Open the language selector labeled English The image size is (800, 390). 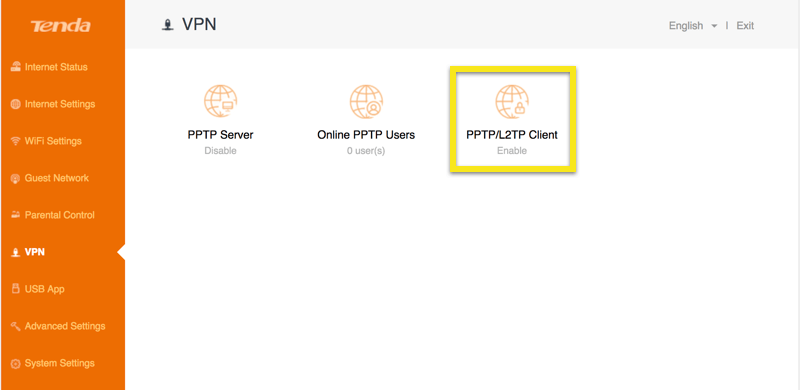click(693, 26)
